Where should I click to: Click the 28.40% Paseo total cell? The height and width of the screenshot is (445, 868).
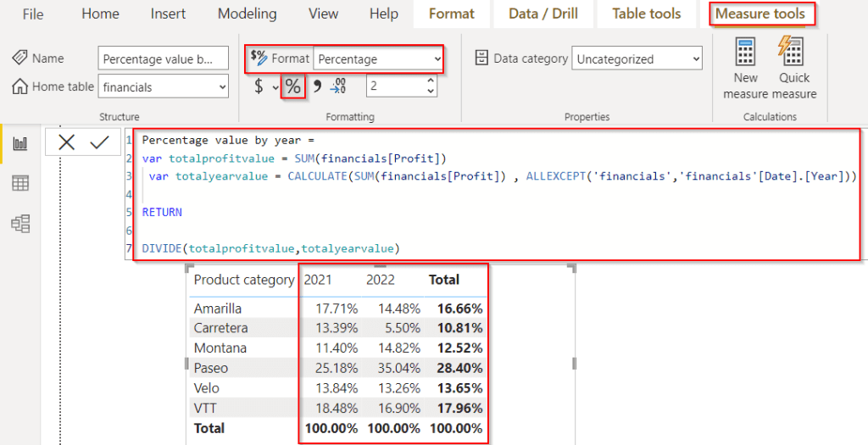coord(459,368)
